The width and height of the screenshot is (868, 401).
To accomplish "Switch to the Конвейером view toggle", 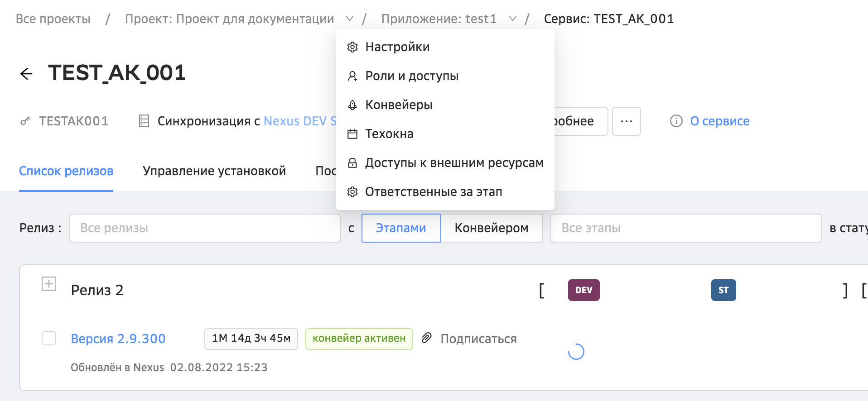I will (x=491, y=228).
